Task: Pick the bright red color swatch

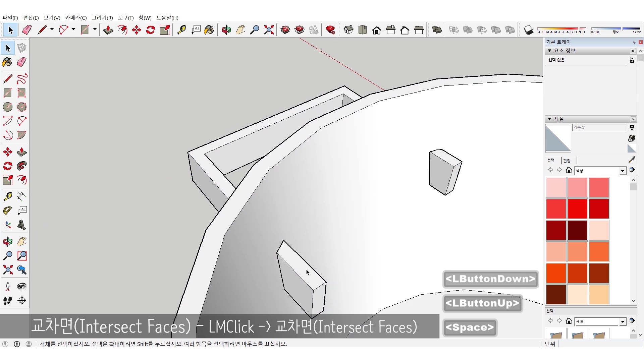Action: click(x=577, y=208)
